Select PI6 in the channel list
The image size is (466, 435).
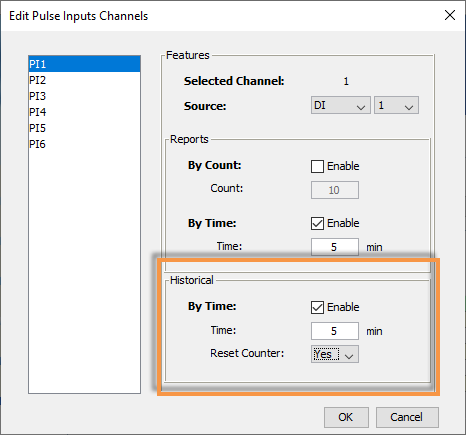[84, 144]
